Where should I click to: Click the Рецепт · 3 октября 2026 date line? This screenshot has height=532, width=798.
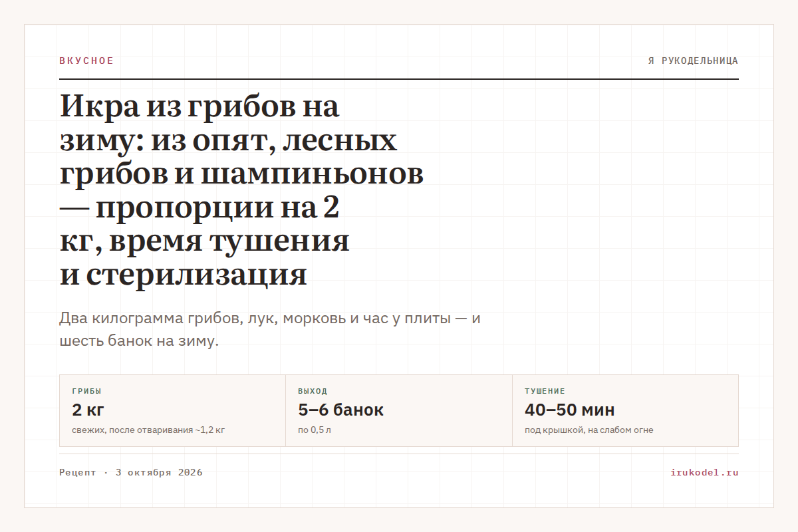[x=131, y=473]
